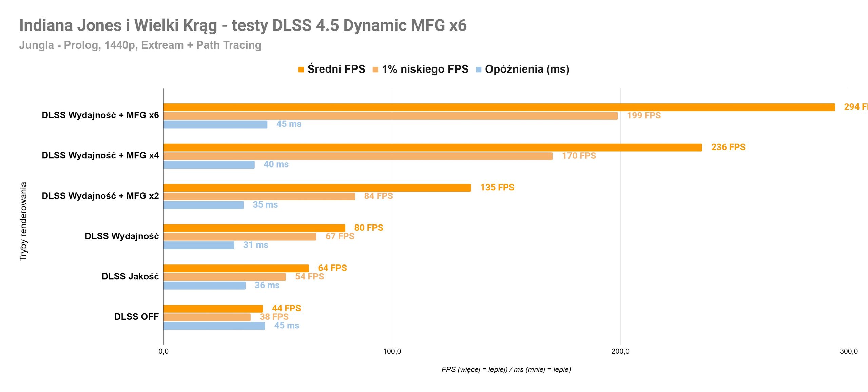Click the 54 FPS value label
This screenshot has width=868, height=392.
(x=310, y=277)
